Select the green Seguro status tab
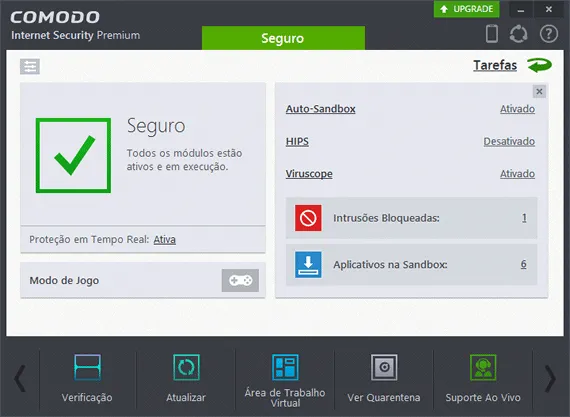 point(283,38)
